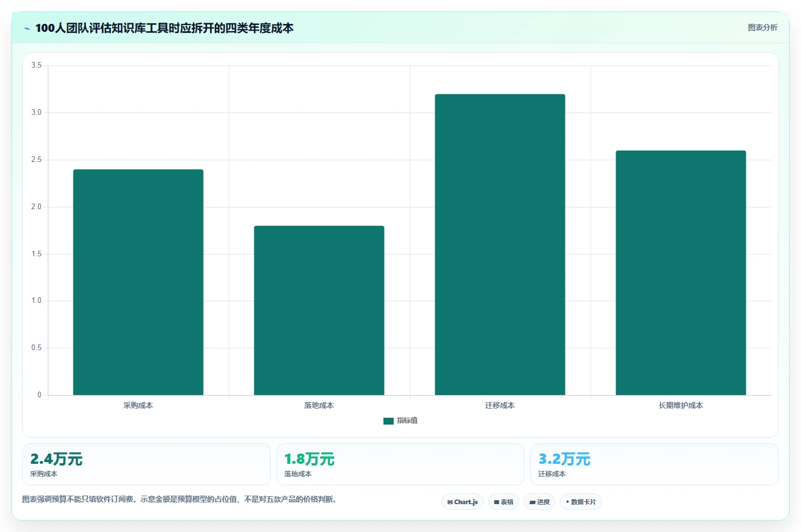Click the 迁移成本 bar in the chart
The height and width of the screenshot is (532, 801).
(x=500, y=244)
